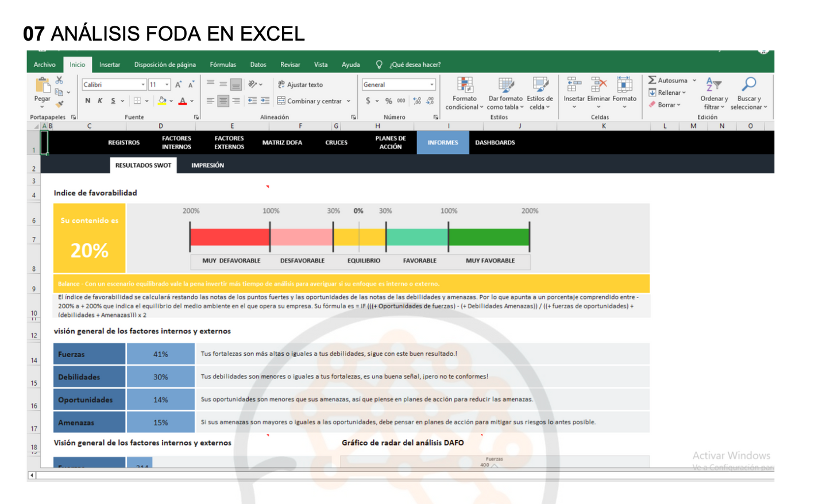Toggle italic K formatting
The height and width of the screenshot is (504, 830).
click(x=100, y=101)
